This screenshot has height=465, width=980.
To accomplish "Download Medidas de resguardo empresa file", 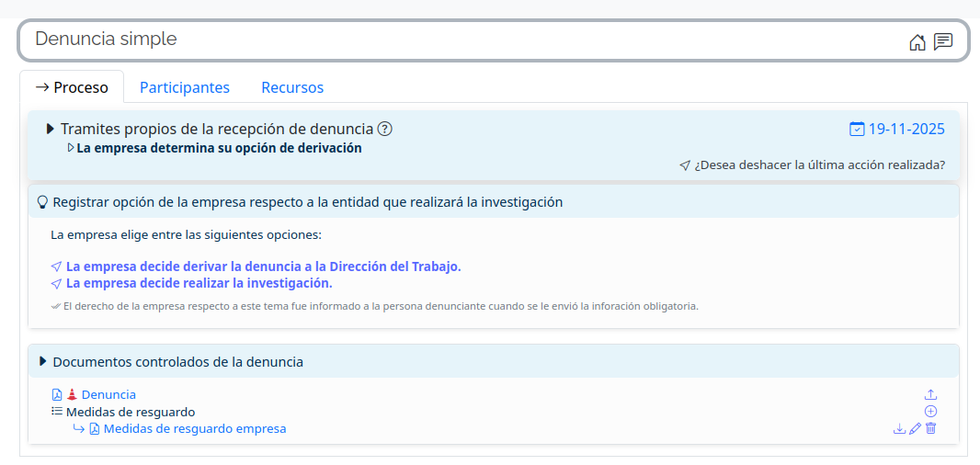I will [899, 428].
